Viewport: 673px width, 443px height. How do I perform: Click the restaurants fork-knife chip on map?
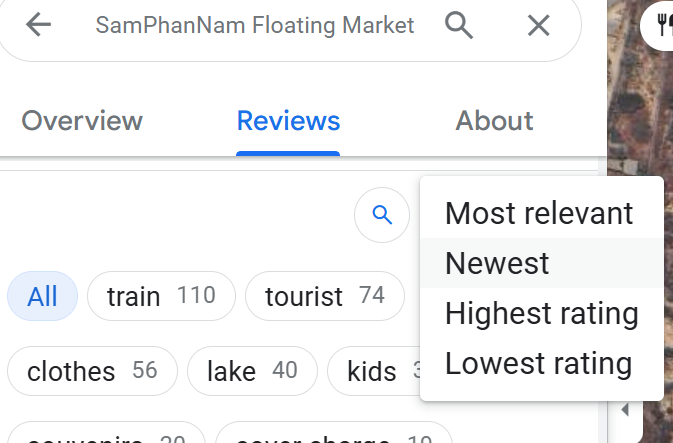point(657,25)
